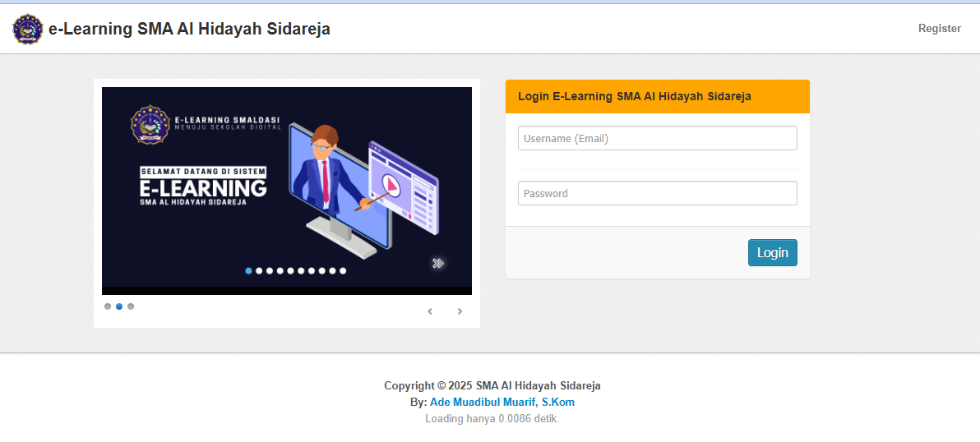Select the active blue middle pagination dot
This screenshot has width=980, height=442.
(x=119, y=306)
